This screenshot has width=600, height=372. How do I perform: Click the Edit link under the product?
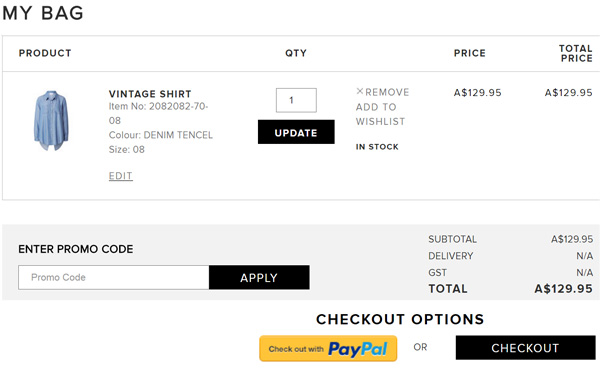coord(121,176)
